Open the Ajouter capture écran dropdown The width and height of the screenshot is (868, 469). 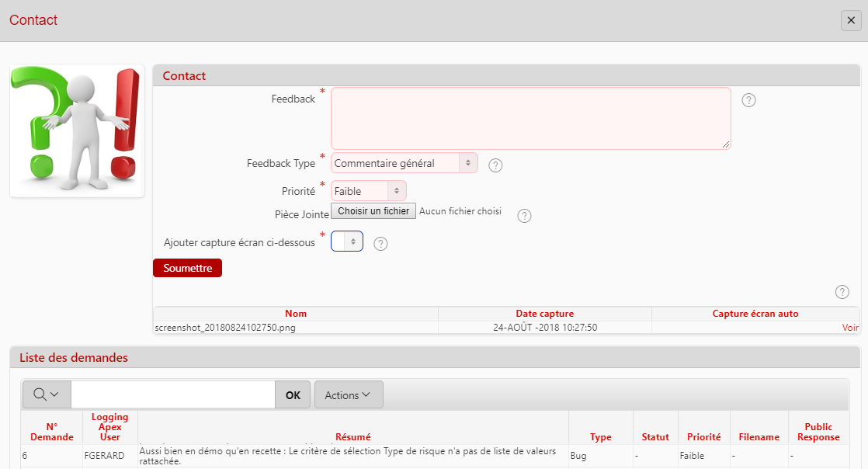[x=346, y=241]
